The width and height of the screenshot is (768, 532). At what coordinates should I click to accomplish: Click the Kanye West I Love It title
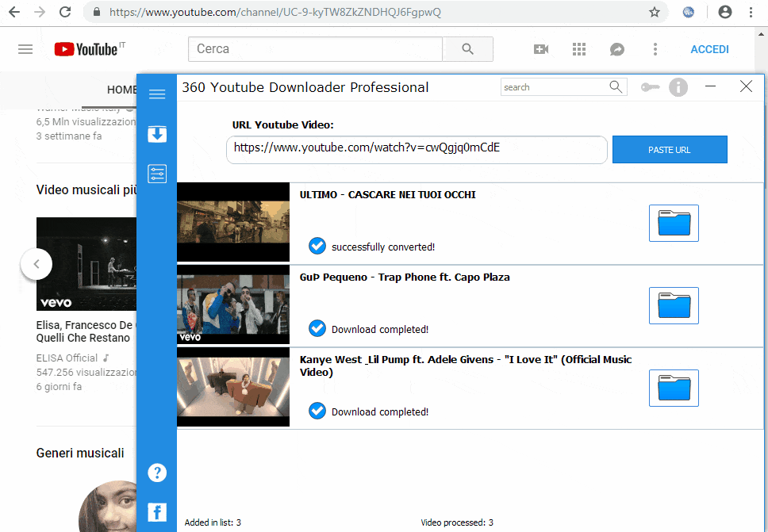pos(465,366)
